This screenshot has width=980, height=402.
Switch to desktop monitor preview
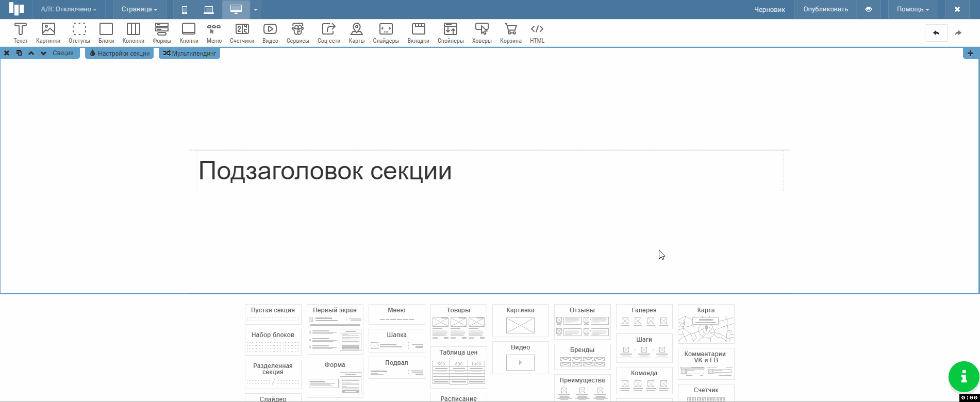pyautogui.click(x=236, y=9)
